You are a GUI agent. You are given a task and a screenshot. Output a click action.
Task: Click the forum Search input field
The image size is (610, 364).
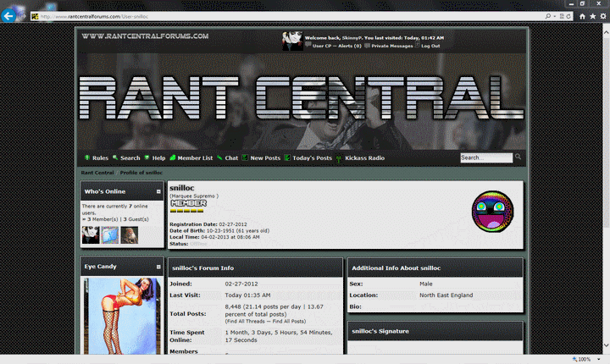point(486,157)
